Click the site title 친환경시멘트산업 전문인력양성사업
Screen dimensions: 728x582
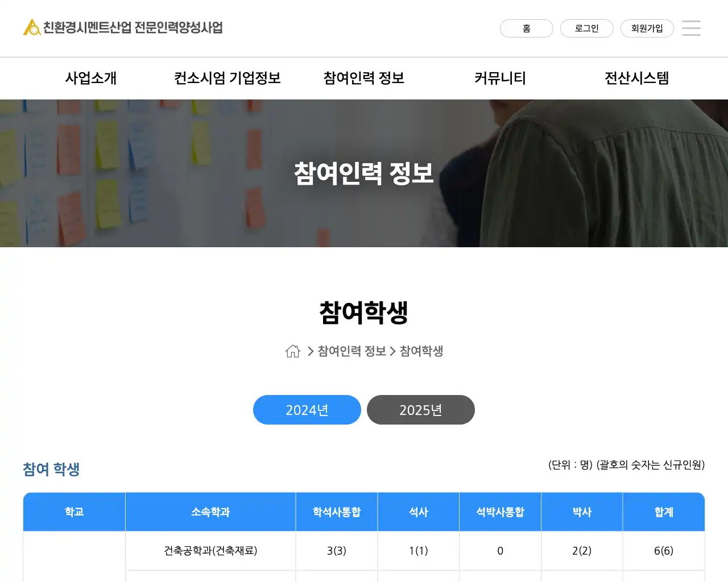(x=133, y=27)
